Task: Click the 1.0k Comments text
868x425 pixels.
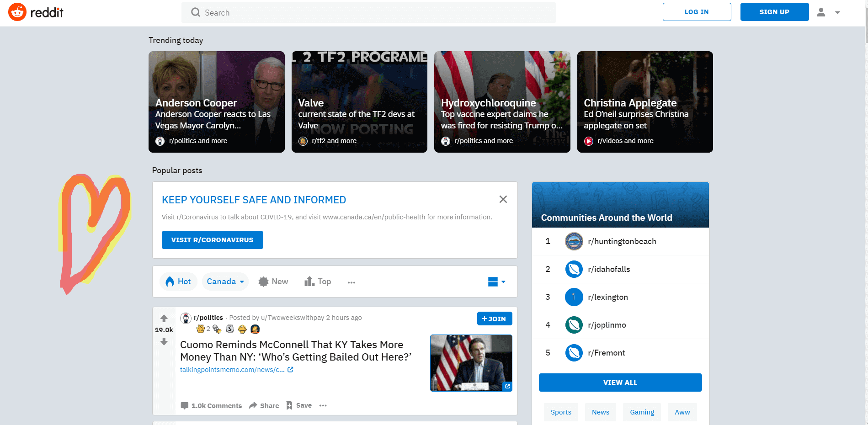Action: 217,406
